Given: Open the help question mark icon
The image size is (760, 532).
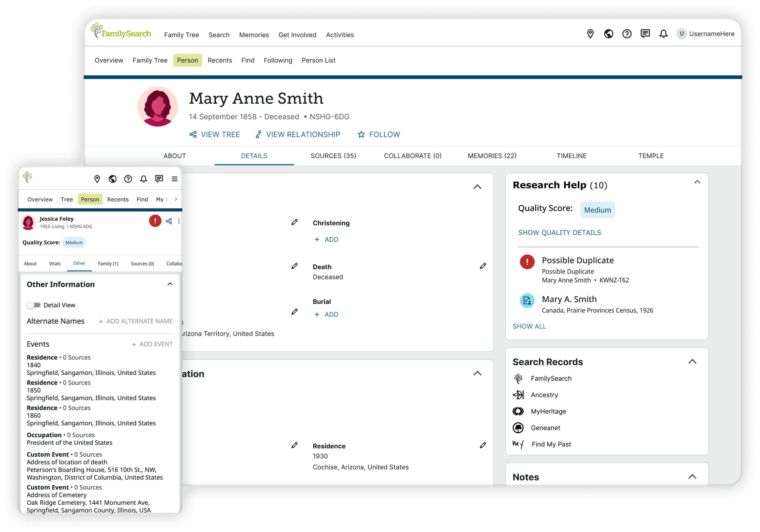Looking at the screenshot, I should (x=627, y=34).
